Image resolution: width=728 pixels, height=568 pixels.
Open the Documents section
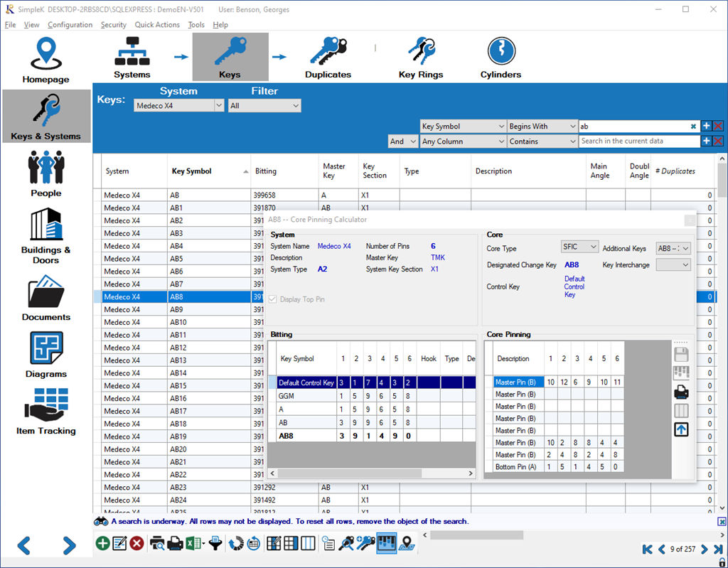point(45,297)
